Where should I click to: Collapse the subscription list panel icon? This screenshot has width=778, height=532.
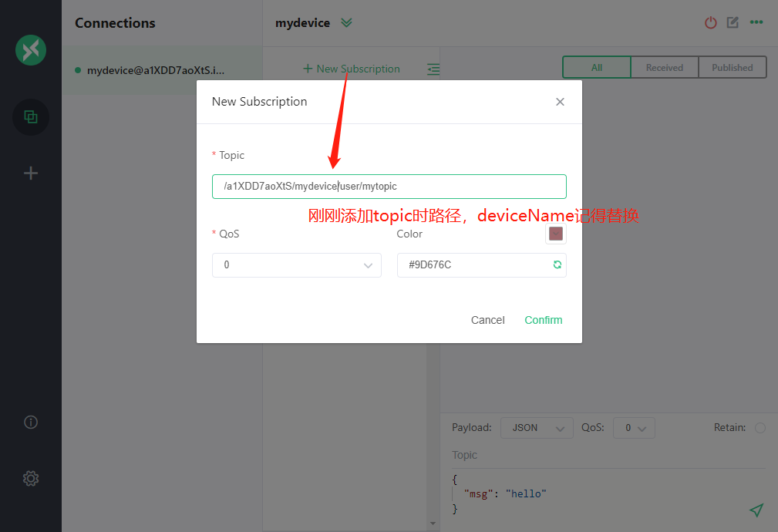[x=433, y=69]
